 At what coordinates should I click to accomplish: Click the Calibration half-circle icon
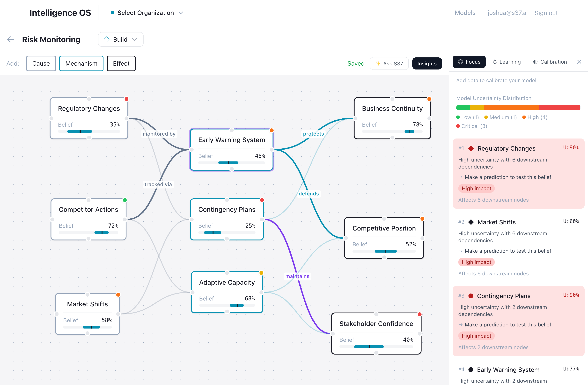(535, 62)
